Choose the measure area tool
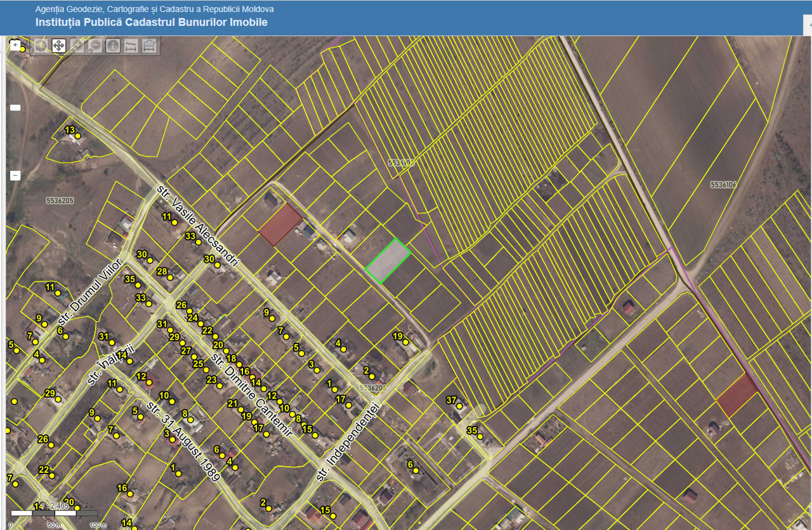The image size is (812, 530). pyautogui.click(x=150, y=45)
